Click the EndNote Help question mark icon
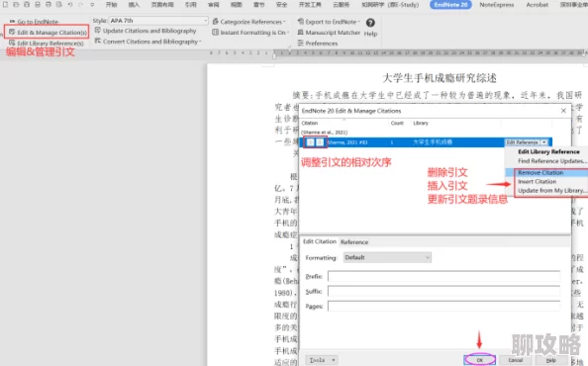This screenshot has height=366, width=588. pos(370,23)
